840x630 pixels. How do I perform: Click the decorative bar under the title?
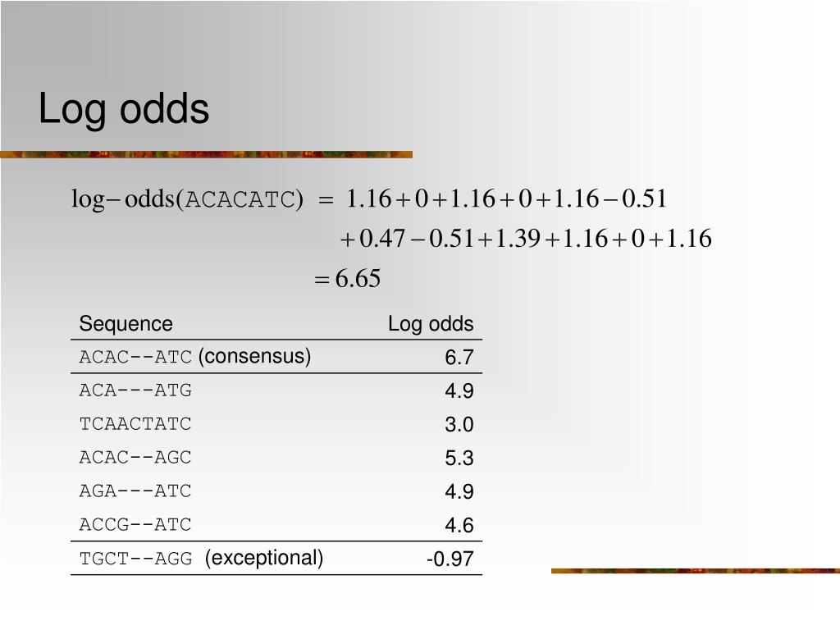(x=206, y=155)
